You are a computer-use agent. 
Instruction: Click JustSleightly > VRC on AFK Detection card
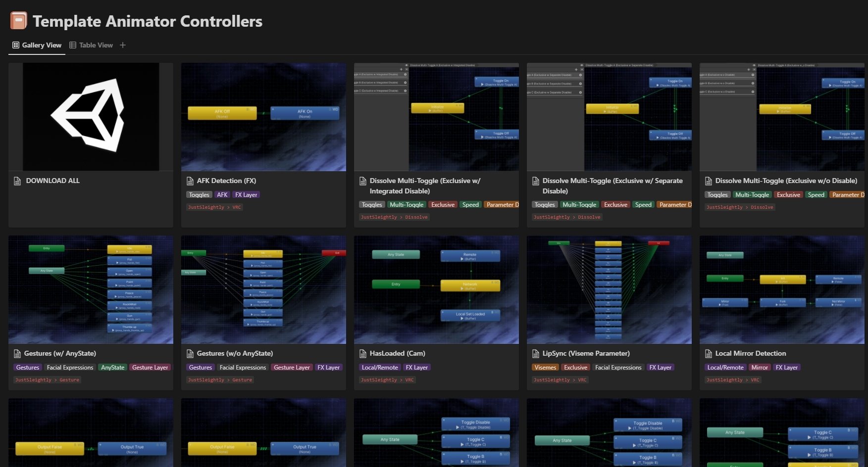214,207
